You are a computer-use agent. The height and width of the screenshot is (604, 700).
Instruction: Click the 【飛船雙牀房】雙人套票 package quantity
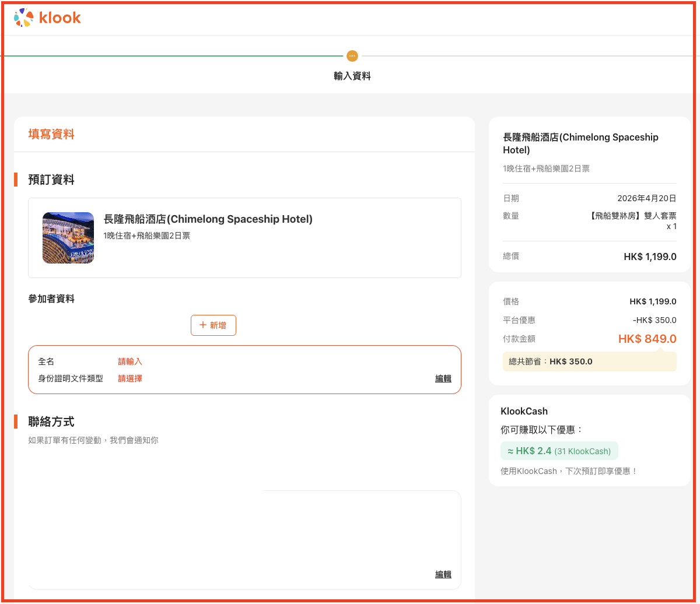[633, 216]
